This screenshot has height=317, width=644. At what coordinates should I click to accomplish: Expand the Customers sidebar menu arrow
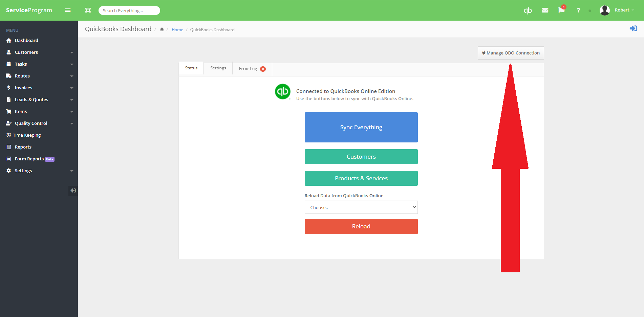click(x=72, y=52)
